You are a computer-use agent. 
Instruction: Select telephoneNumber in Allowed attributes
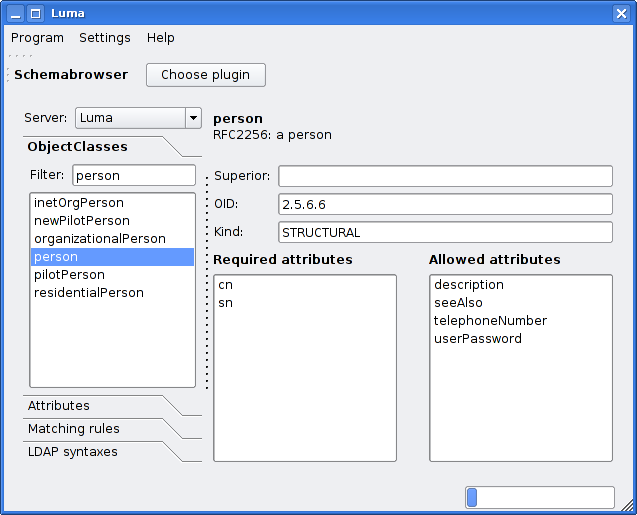521,320
